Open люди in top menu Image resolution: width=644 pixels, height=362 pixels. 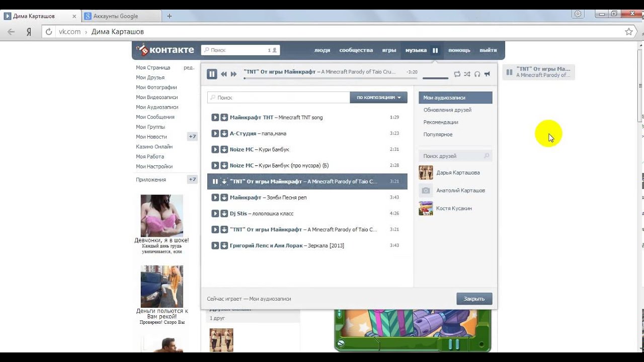tap(322, 50)
